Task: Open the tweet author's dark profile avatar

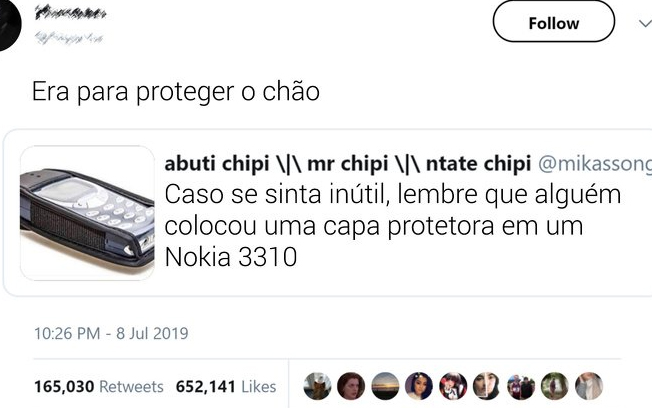Action: click(10, 26)
